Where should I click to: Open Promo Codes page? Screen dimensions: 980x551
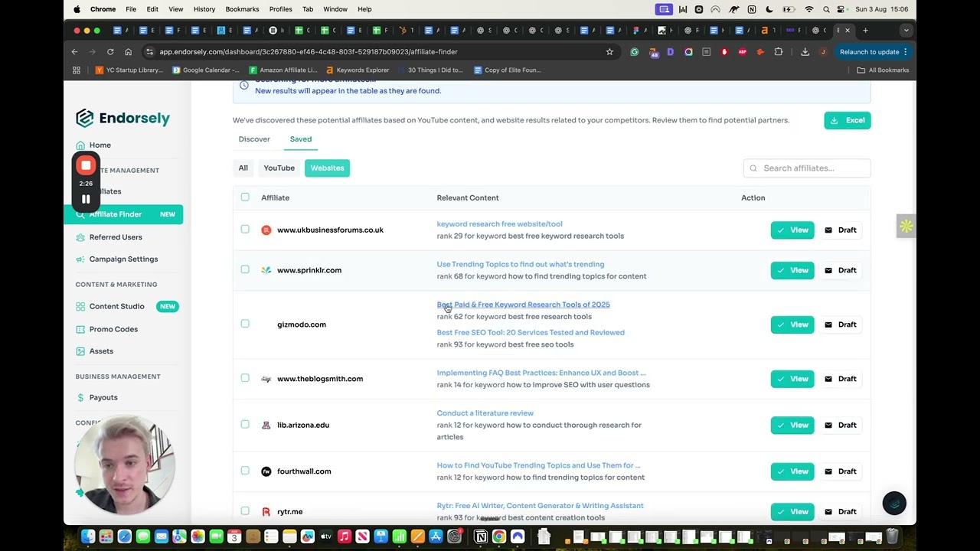tap(113, 329)
